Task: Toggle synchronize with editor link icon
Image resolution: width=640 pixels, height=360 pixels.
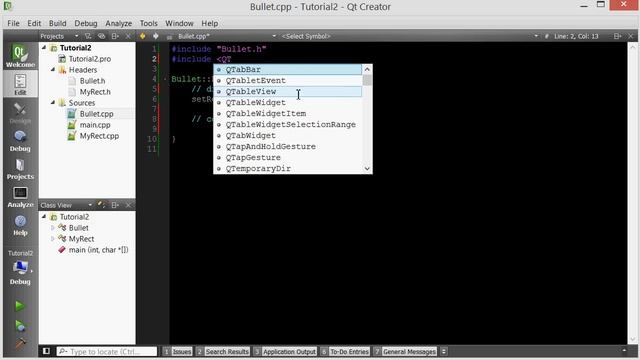Action: pos(101,36)
